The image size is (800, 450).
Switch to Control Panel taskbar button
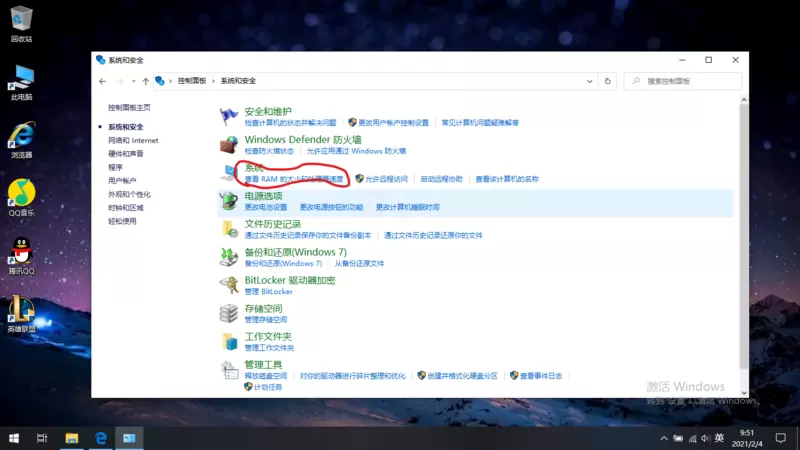coord(129,438)
